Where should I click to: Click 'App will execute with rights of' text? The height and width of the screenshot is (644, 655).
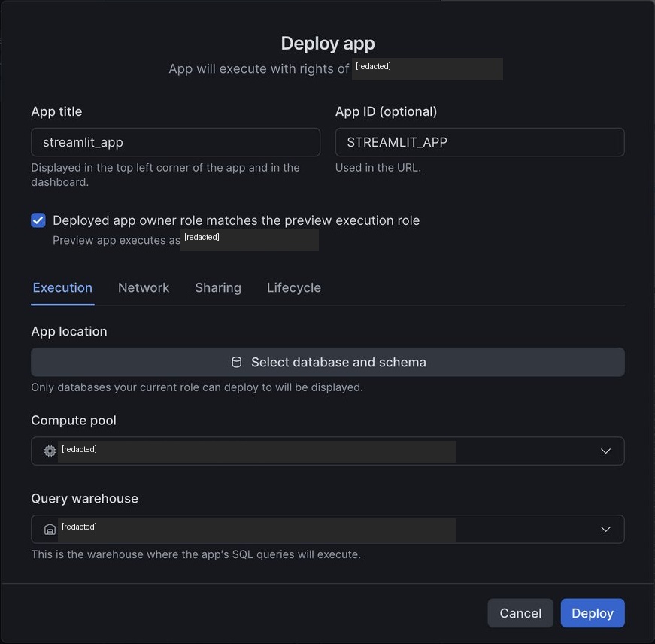pyautogui.click(x=259, y=68)
